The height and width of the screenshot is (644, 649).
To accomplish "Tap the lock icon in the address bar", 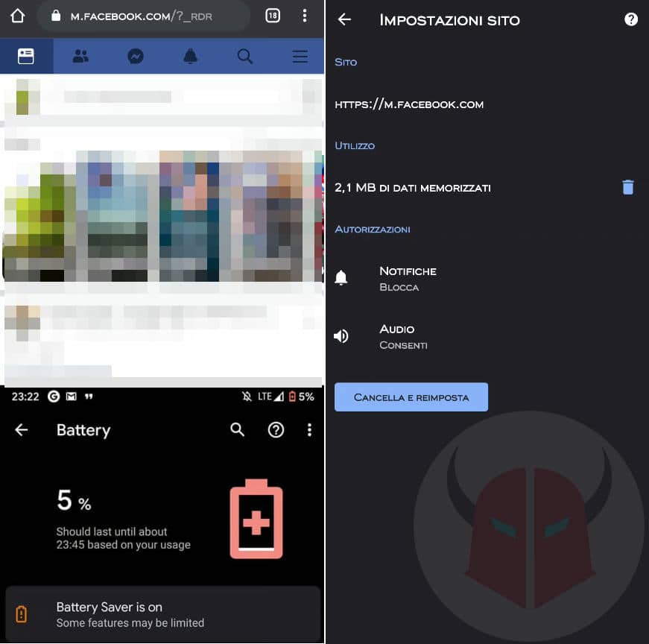I will point(56,16).
